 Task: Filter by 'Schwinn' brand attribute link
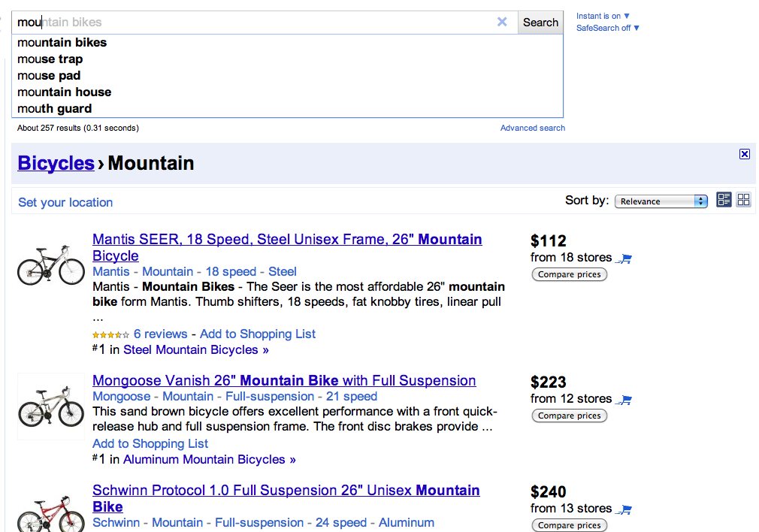[x=116, y=523]
